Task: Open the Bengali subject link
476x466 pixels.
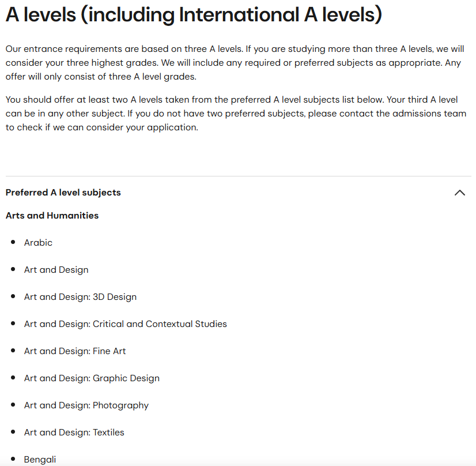Action: 40,459
